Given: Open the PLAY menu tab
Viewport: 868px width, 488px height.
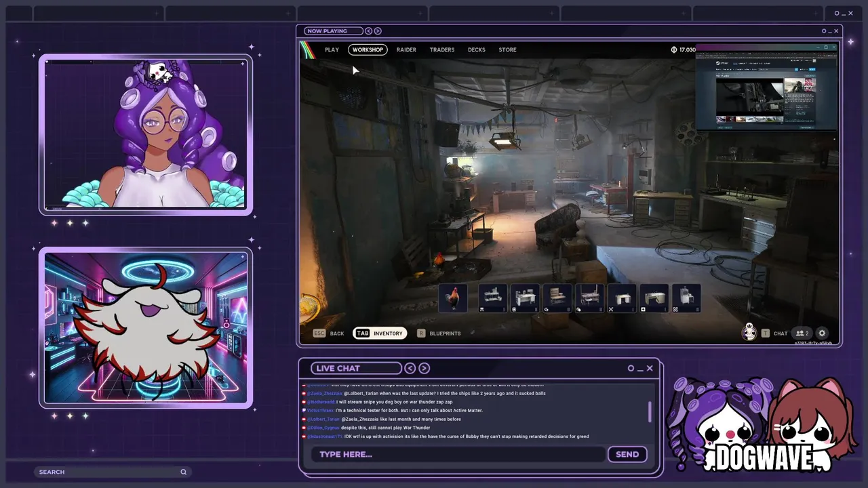Looking at the screenshot, I should click(x=332, y=49).
